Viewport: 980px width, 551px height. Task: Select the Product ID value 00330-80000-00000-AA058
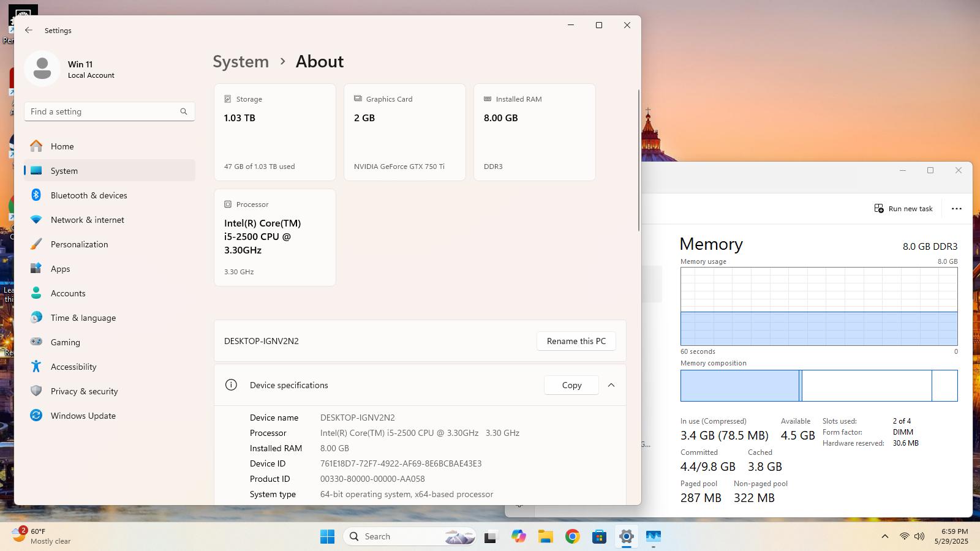pyautogui.click(x=372, y=479)
